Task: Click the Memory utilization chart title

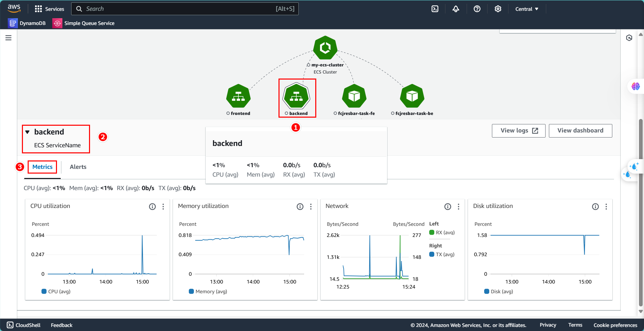Action: tap(203, 206)
